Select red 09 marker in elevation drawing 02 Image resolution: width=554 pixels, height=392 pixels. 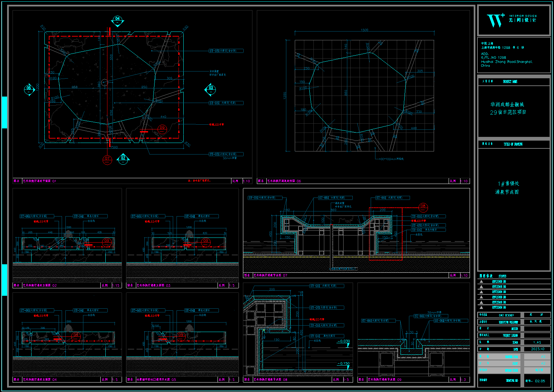(x=107, y=242)
